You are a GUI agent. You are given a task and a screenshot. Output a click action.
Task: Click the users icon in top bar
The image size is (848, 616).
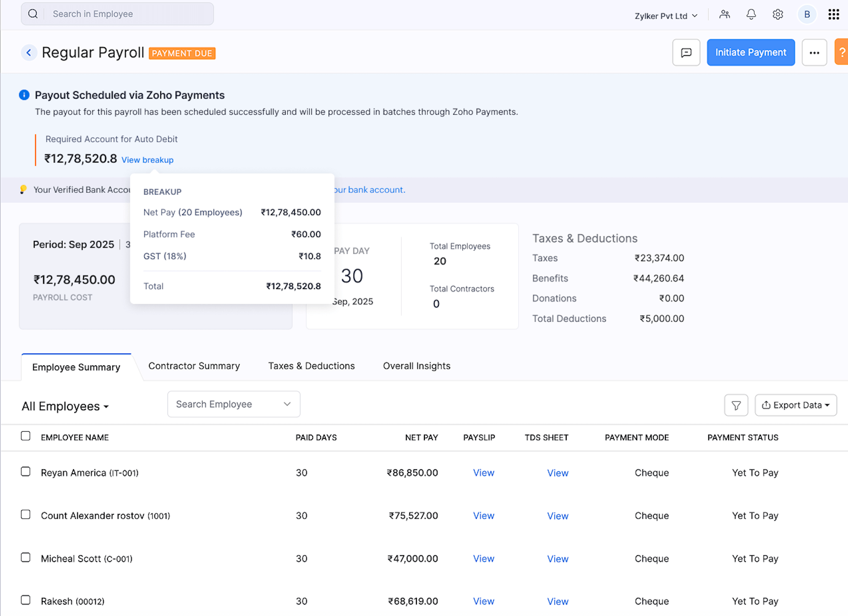coord(724,14)
